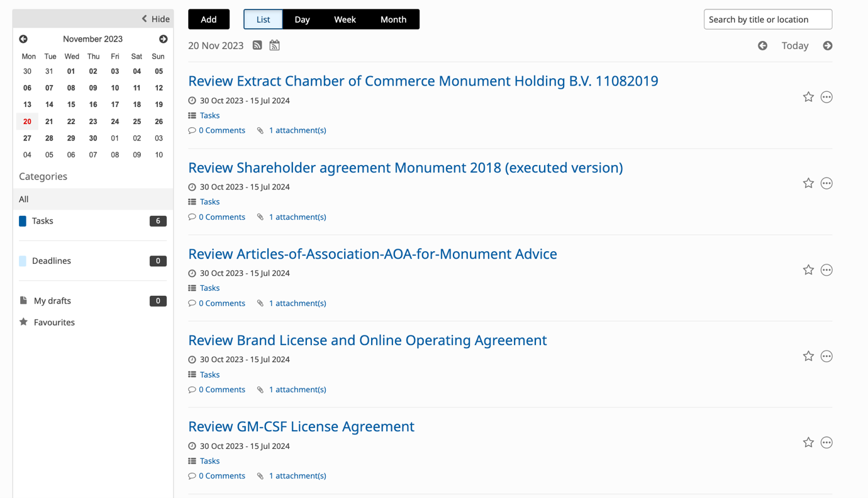
Task: View attachment of Extract Chamber of Commerce task
Action: click(x=298, y=130)
